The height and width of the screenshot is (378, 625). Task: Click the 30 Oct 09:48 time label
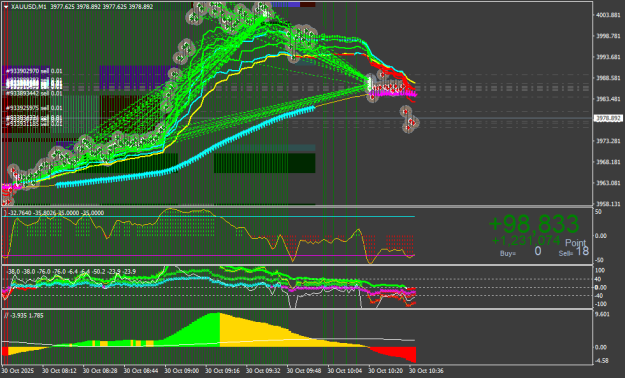[x=304, y=371]
